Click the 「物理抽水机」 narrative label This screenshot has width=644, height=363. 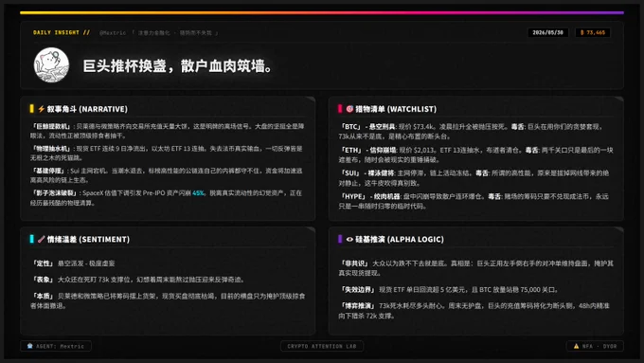click(x=51, y=149)
